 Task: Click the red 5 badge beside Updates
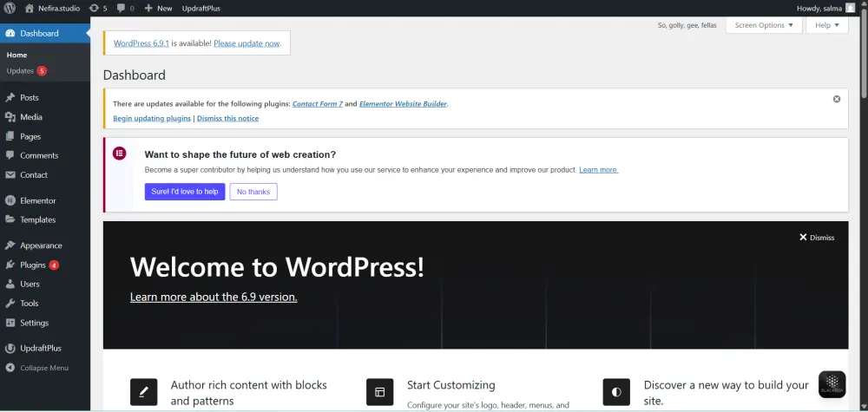click(x=42, y=71)
